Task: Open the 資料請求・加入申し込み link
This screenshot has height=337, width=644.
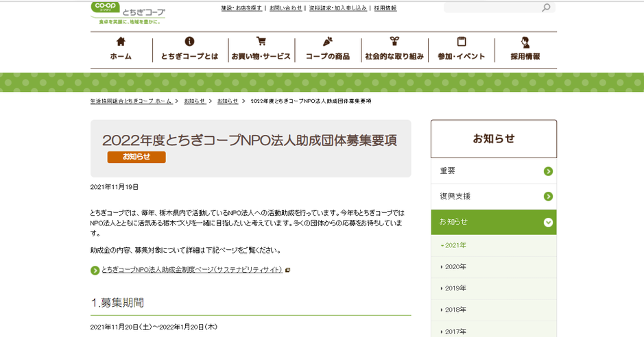Action: click(x=337, y=8)
